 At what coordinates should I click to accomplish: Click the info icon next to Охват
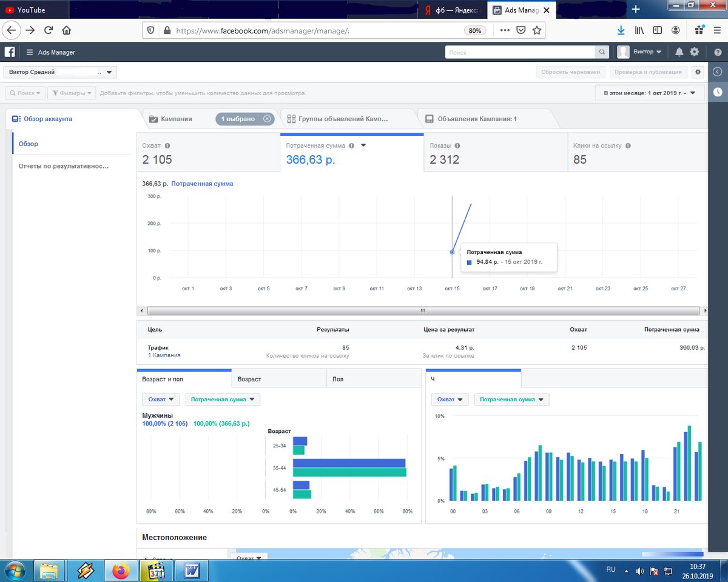(167, 145)
